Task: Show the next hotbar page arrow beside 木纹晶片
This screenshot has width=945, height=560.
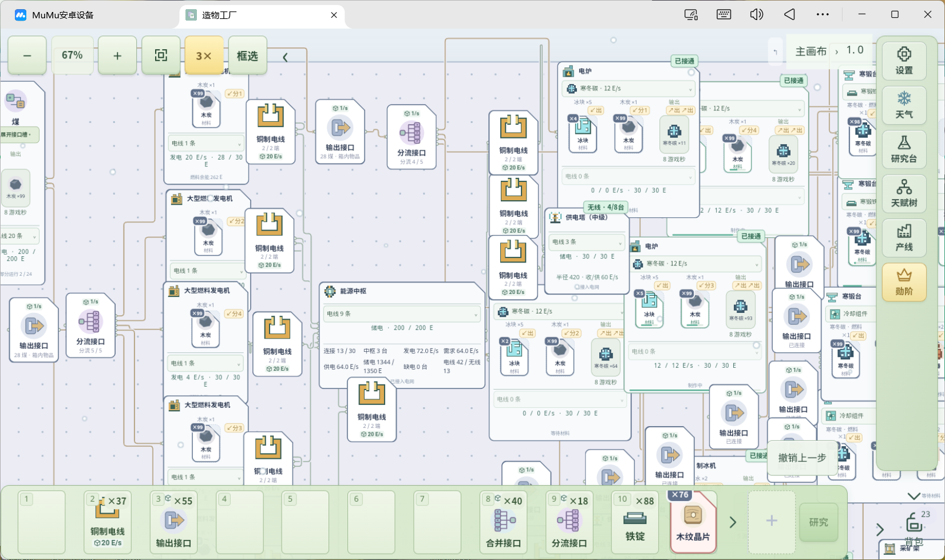Action: [x=733, y=522]
